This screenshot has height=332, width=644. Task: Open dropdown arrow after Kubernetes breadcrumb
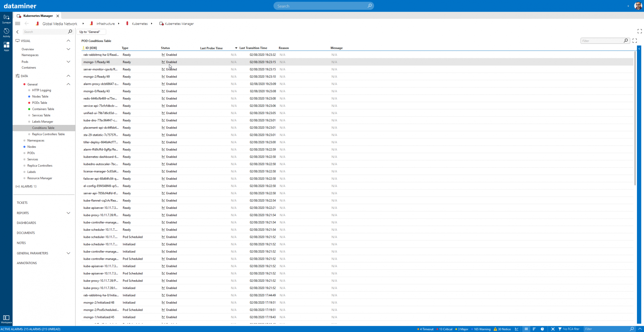pos(152,24)
